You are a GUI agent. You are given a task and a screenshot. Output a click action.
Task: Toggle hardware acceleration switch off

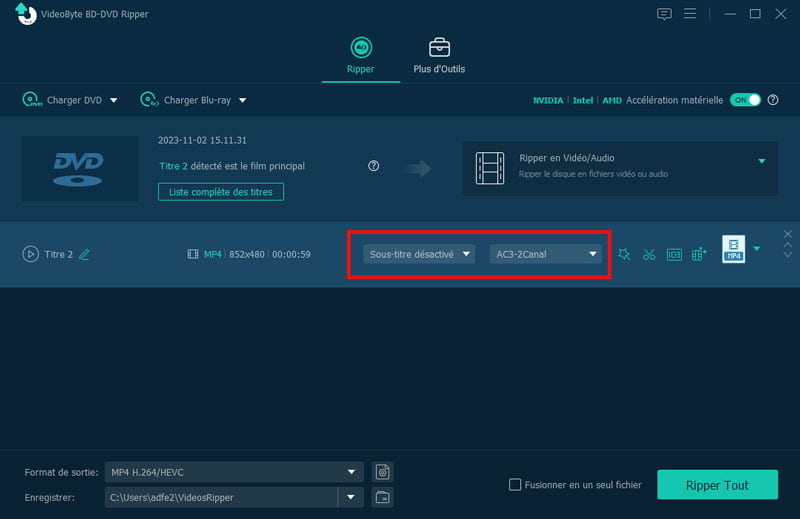pyautogui.click(x=745, y=100)
